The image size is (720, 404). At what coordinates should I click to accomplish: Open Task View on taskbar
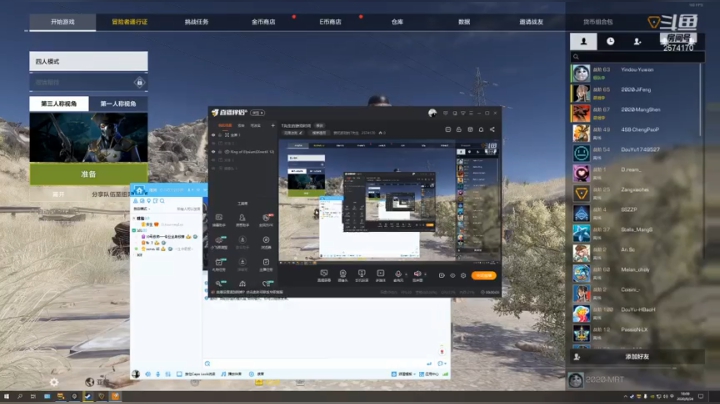click(x=33, y=396)
